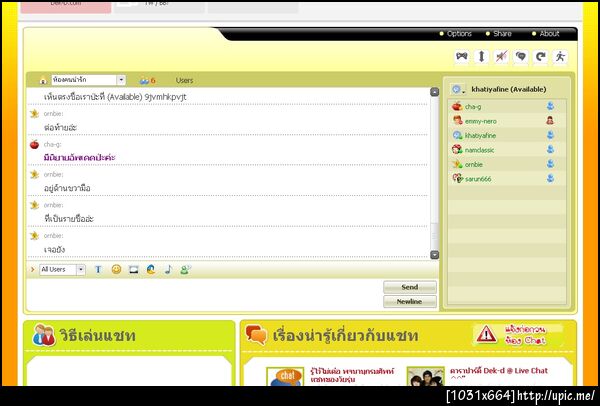The width and height of the screenshot is (600, 406).
Task: Click the mushroom avatar beside namclassic
Action: coord(457,150)
